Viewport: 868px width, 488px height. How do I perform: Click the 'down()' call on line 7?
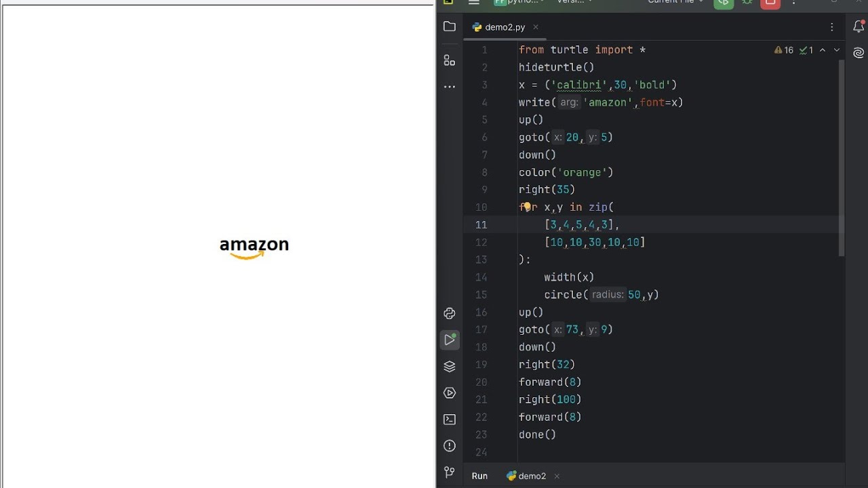click(537, 155)
